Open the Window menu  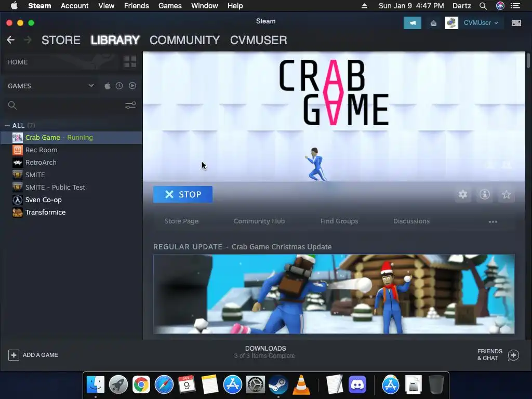[x=205, y=6]
